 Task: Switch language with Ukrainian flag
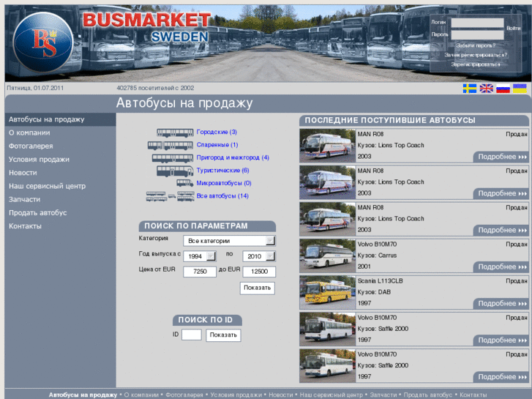tap(520, 89)
